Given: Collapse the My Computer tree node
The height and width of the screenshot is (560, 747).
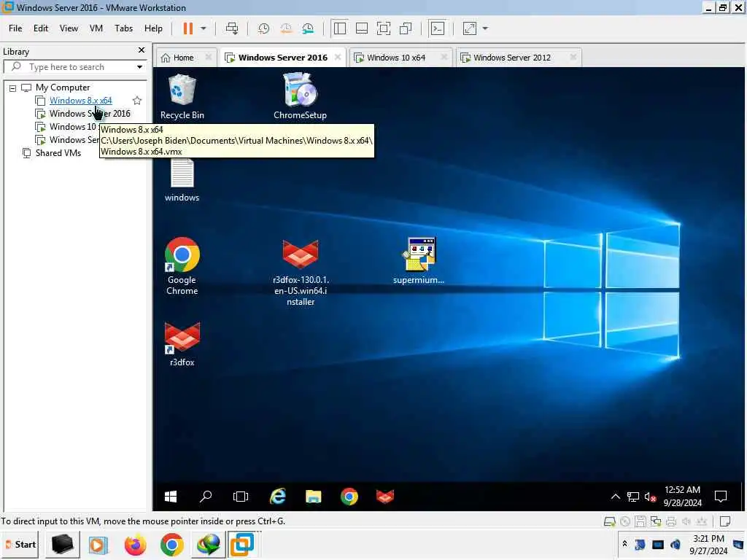Looking at the screenshot, I should point(13,88).
